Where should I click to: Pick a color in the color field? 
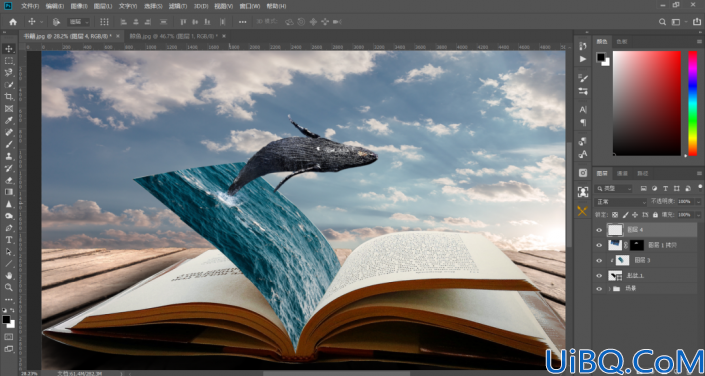pos(647,103)
